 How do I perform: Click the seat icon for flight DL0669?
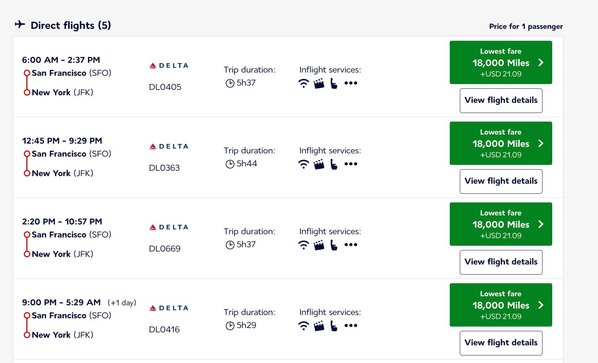click(x=334, y=245)
